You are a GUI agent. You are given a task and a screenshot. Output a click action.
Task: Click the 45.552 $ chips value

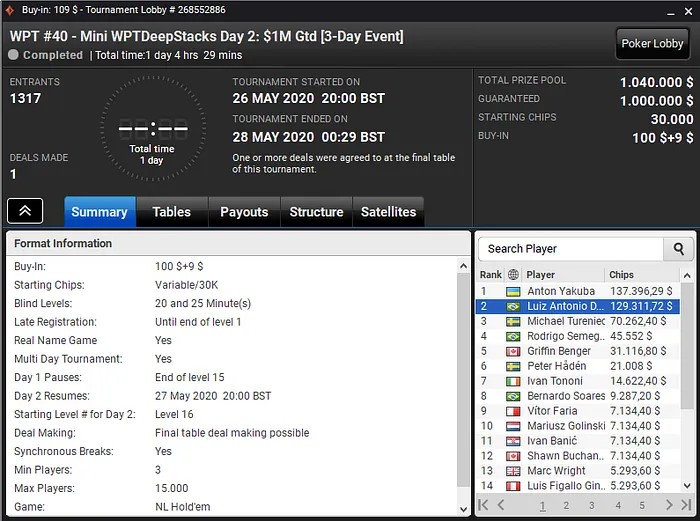click(x=631, y=336)
